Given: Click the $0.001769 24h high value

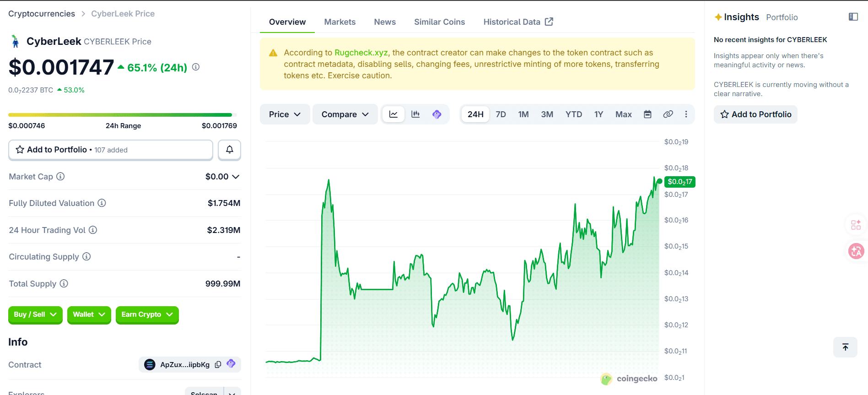Looking at the screenshot, I should tap(219, 125).
